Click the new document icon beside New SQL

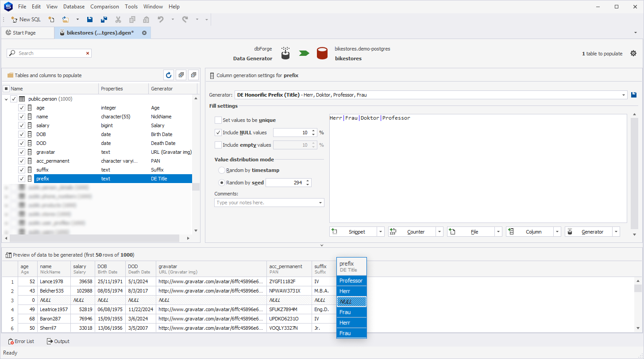51,20
